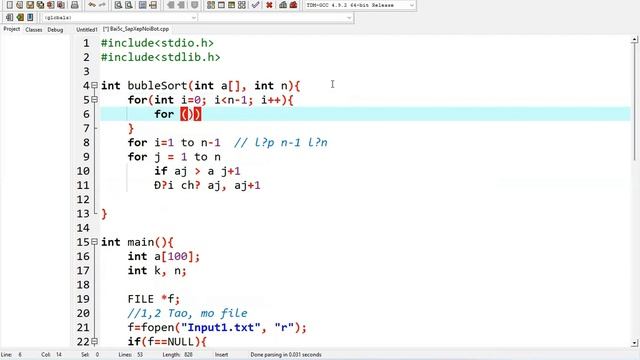
Task: Click the "Input1.txt" string in fopen
Action: (221, 327)
